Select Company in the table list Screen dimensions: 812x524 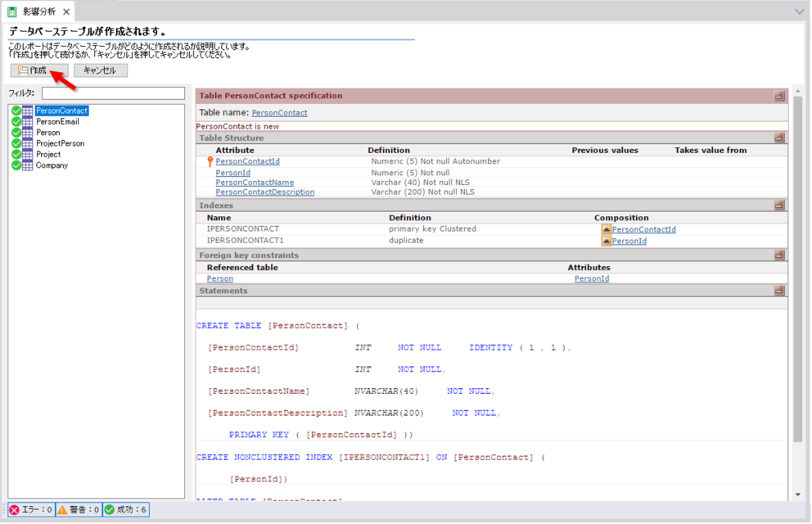tap(52, 165)
